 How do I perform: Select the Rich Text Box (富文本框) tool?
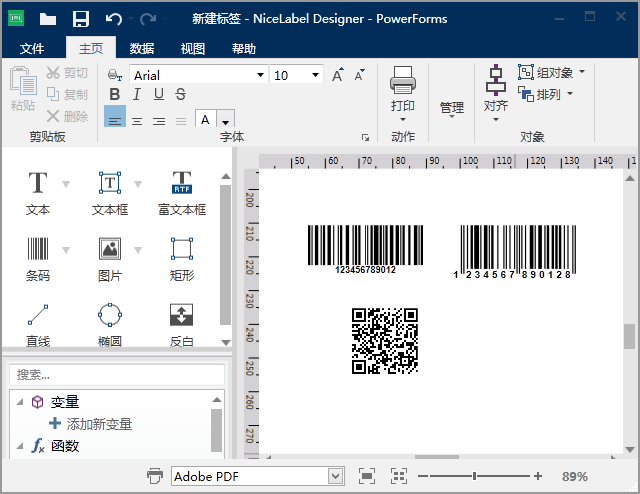tap(182, 193)
